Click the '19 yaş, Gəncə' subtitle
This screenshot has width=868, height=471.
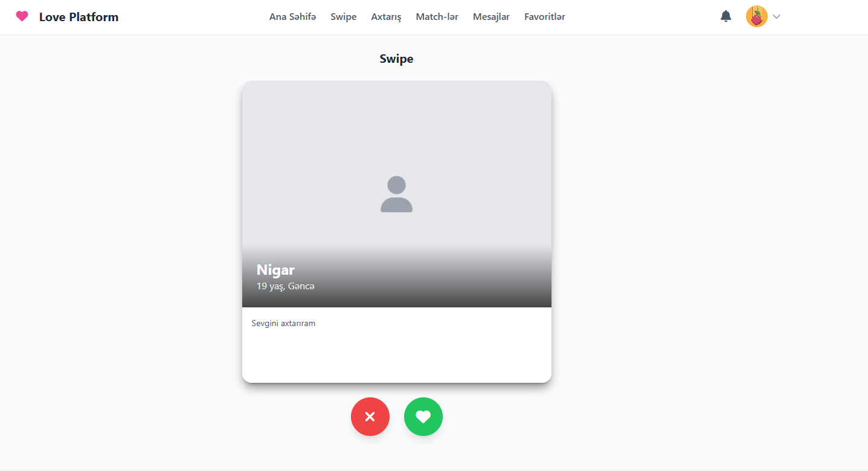pos(286,286)
